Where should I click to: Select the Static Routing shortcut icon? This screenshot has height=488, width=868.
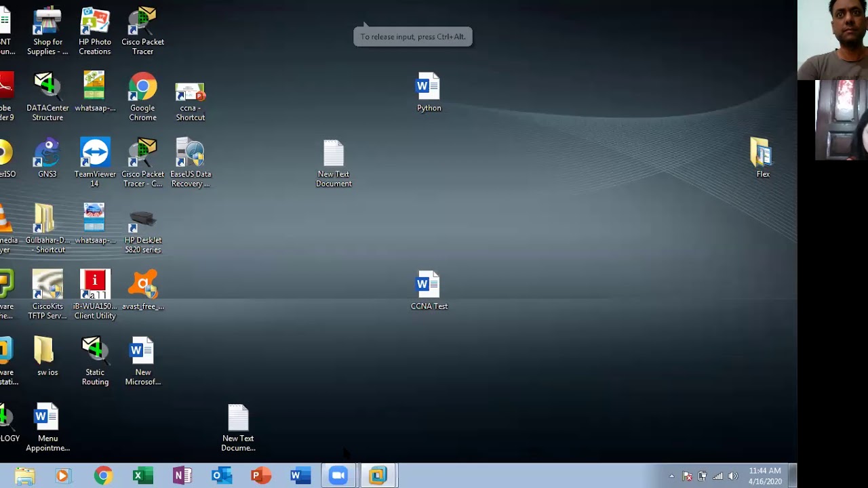point(95,361)
